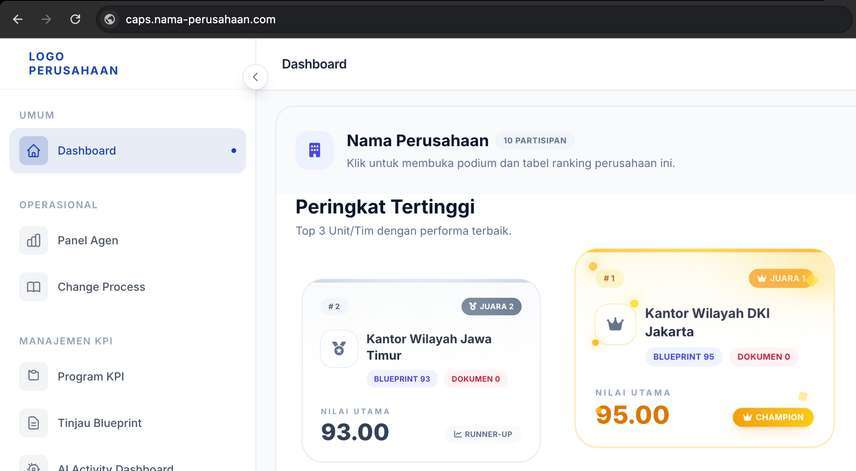Click the JUARA 1 crown badge

tap(781, 278)
